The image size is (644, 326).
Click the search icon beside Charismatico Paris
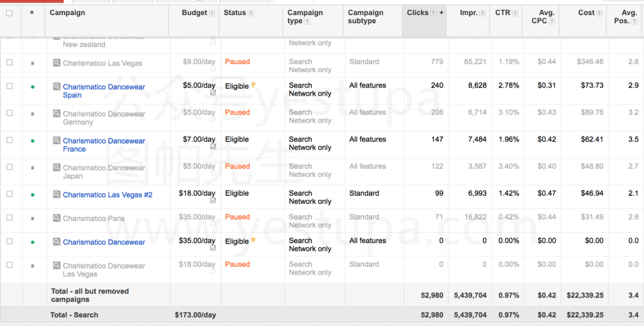tap(57, 218)
